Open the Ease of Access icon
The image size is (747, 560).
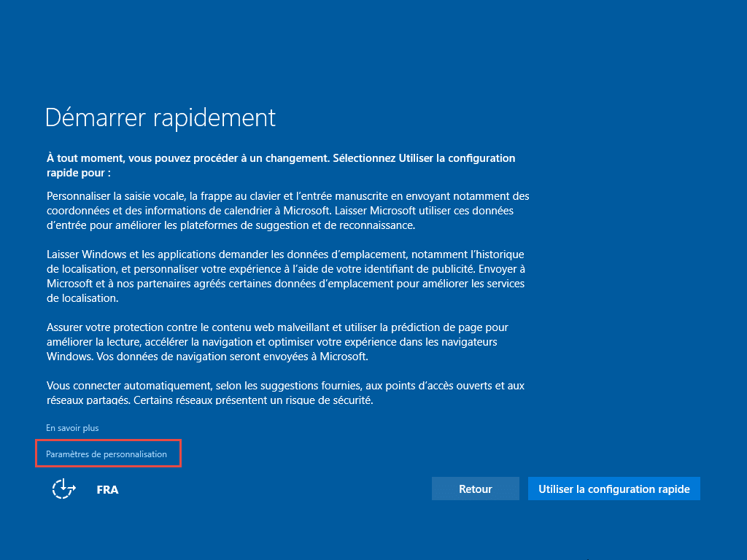[64, 489]
